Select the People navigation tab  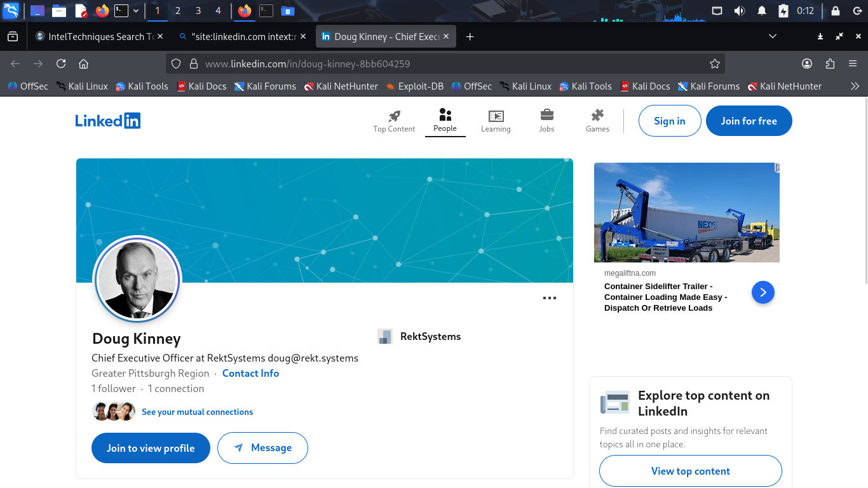point(445,120)
